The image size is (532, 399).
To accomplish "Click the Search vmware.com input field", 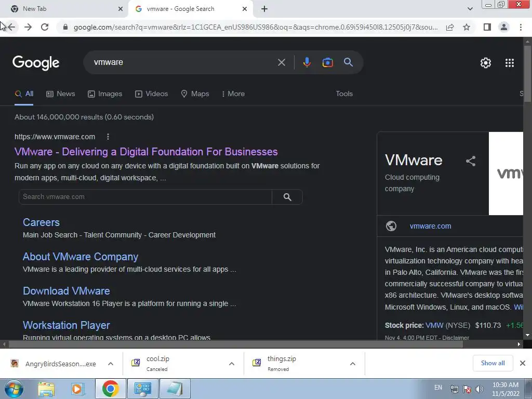I will pos(145,197).
